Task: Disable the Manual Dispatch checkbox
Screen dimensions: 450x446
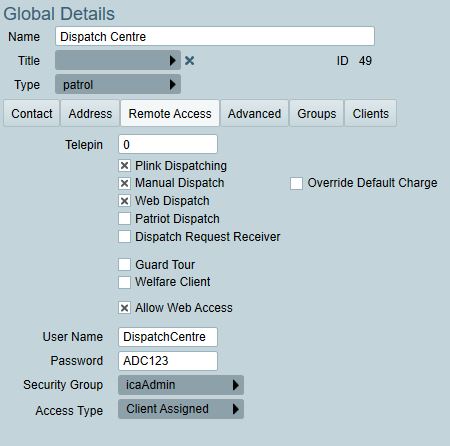Action: [x=124, y=183]
